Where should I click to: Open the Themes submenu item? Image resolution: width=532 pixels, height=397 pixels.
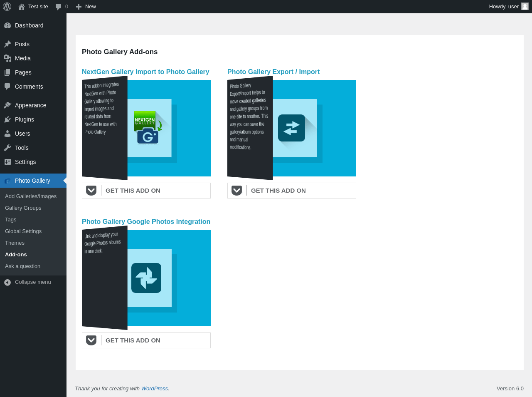point(15,243)
